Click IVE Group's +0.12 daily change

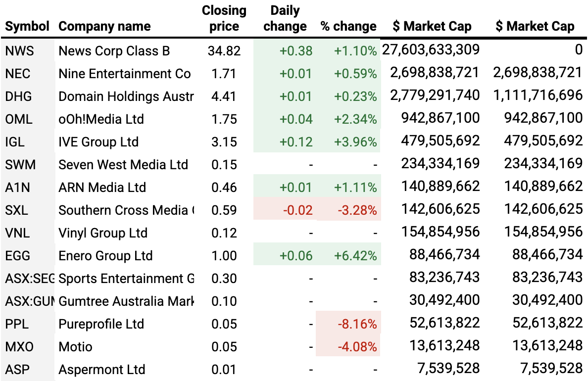coord(296,142)
